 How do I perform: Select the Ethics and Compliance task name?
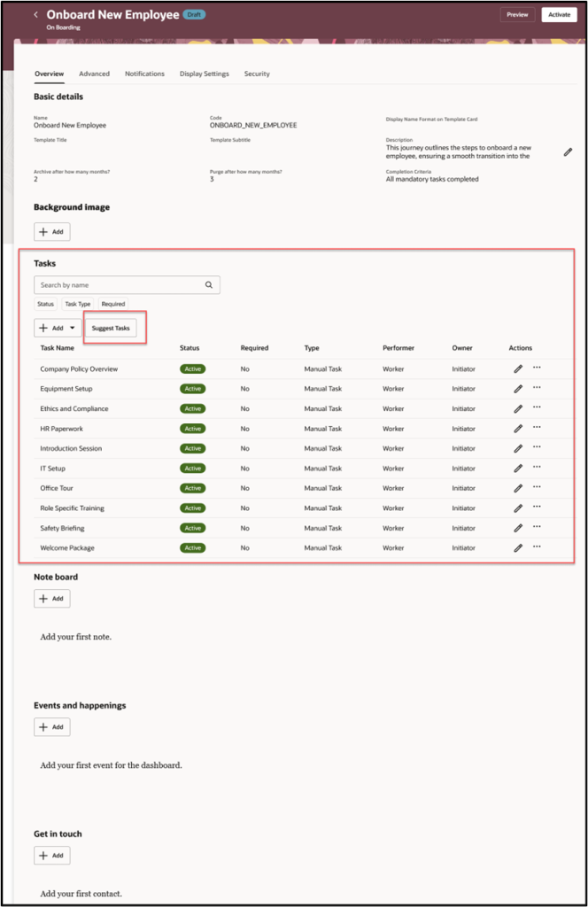[x=74, y=408]
